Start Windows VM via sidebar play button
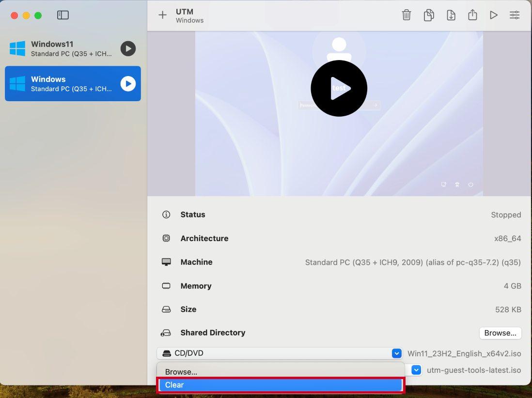Viewport: 532px width, 398px height. click(x=128, y=84)
